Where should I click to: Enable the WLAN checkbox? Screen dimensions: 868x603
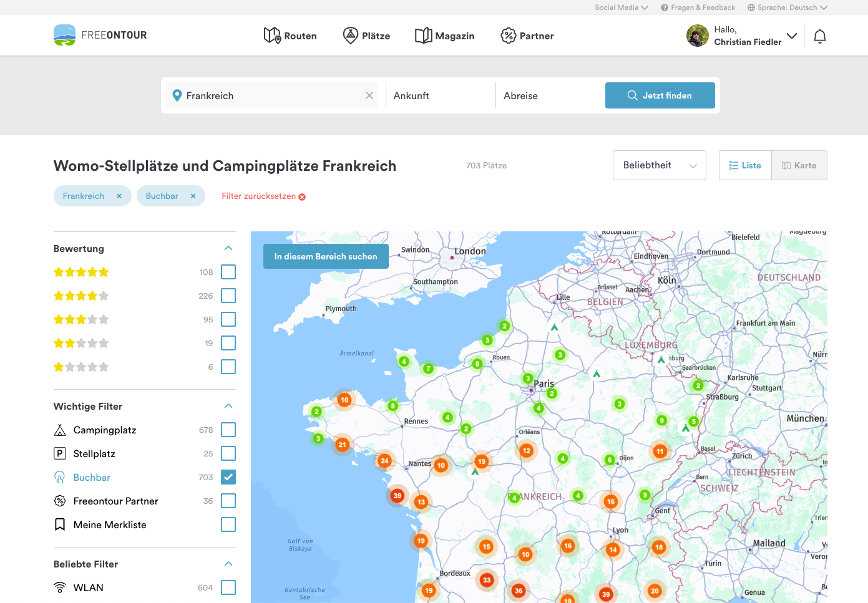tap(228, 587)
